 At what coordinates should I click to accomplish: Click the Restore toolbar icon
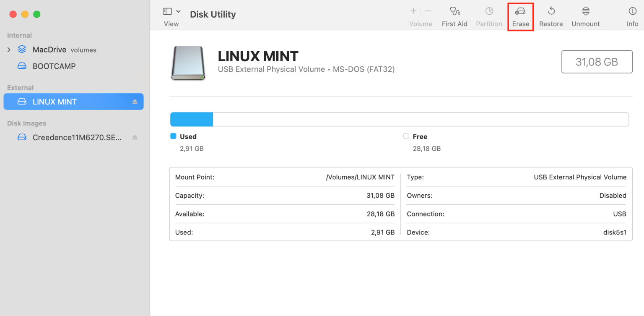[x=551, y=15]
